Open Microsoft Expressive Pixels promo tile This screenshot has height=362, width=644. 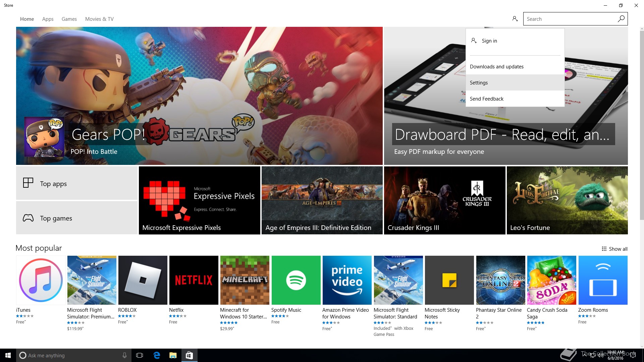(199, 200)
